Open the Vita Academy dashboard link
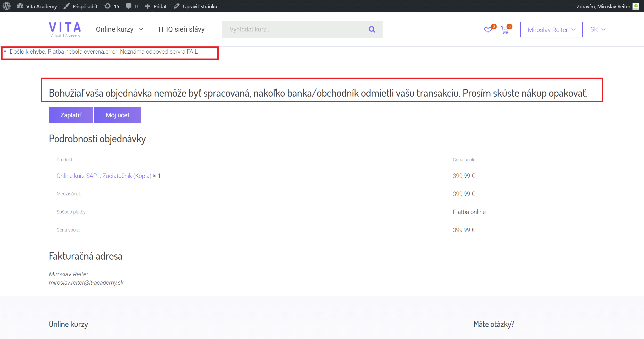The width and height of the screenshot is (644, 339). pyautogui.click(x=37, y=6)
